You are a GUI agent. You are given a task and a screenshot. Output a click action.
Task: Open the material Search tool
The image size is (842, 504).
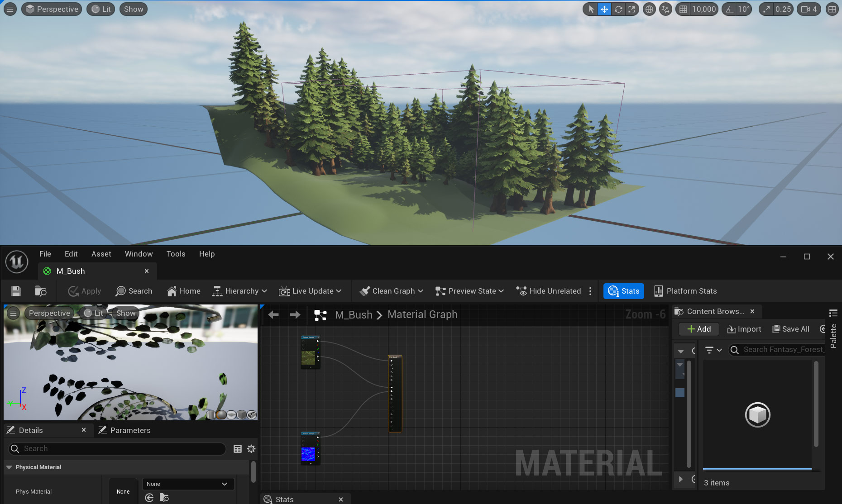tap(134, 291)
